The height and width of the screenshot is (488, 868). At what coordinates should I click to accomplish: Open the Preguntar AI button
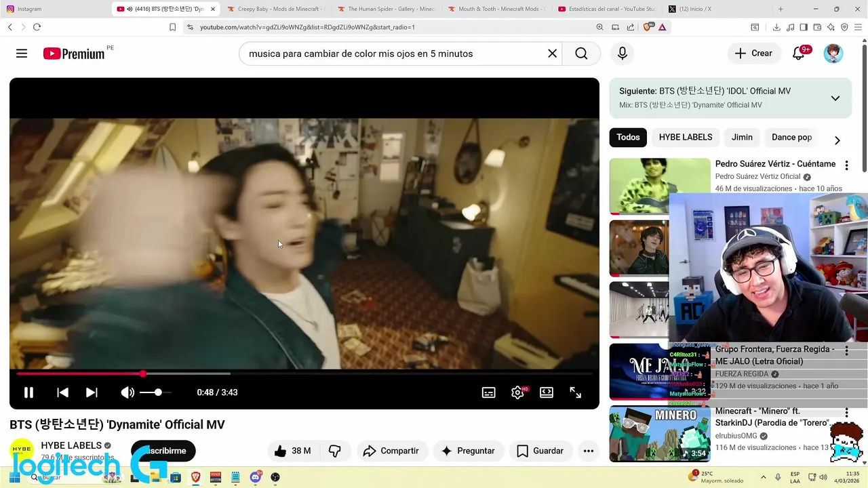468,451
